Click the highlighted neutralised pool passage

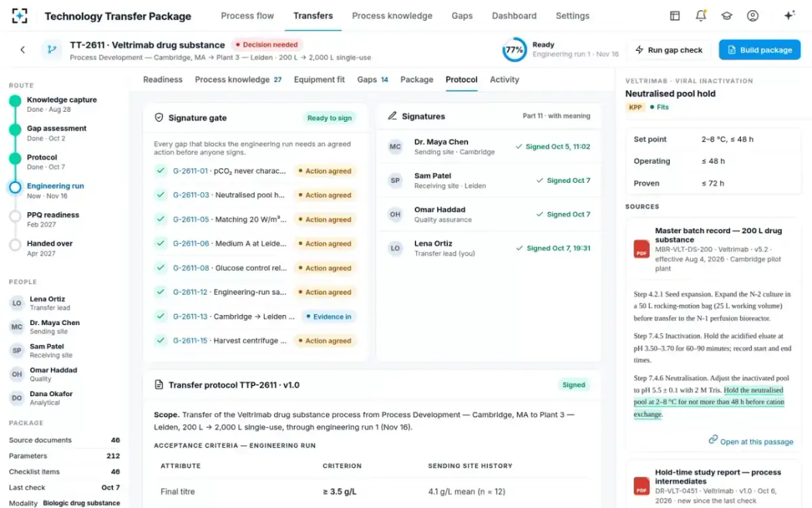(709, 402)
